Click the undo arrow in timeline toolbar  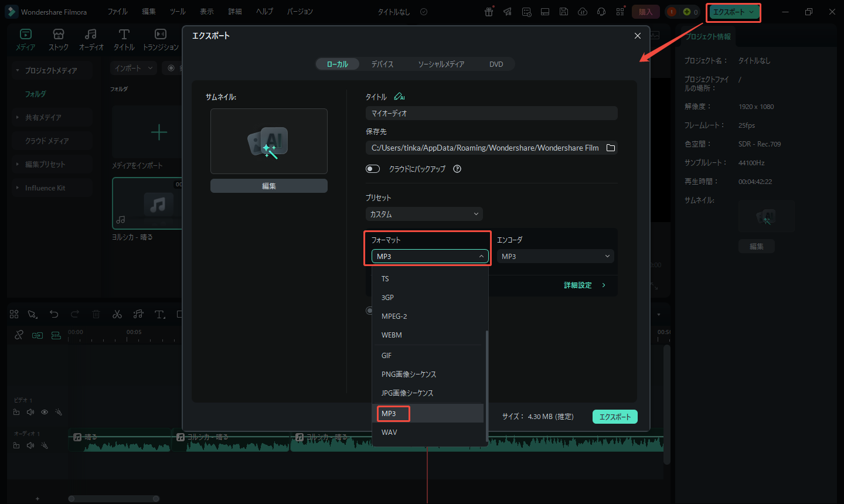tap(54, 314)
